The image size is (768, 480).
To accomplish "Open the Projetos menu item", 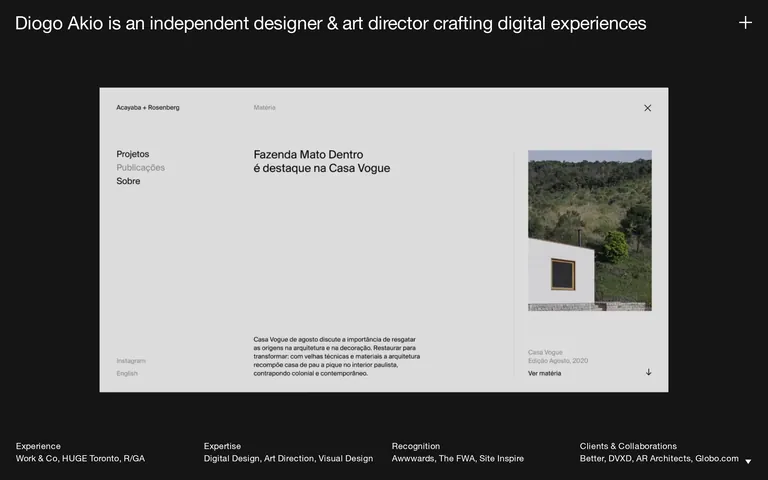I will point(133,154).
